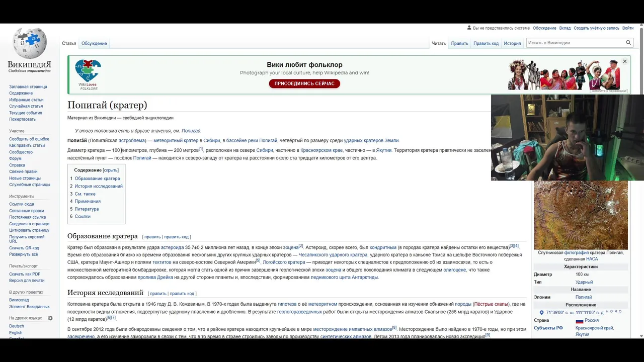644x362 pixels.
Task: Switch to Deutsch language version
Action: pos(17,326)
